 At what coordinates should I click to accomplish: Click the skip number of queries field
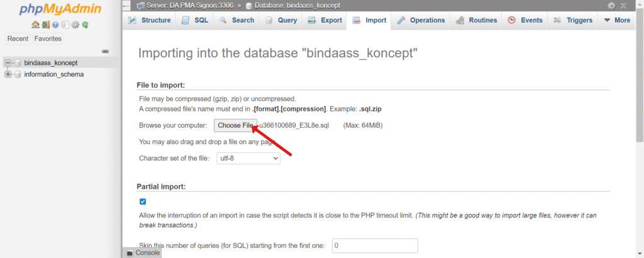click(x=375, y=245)
